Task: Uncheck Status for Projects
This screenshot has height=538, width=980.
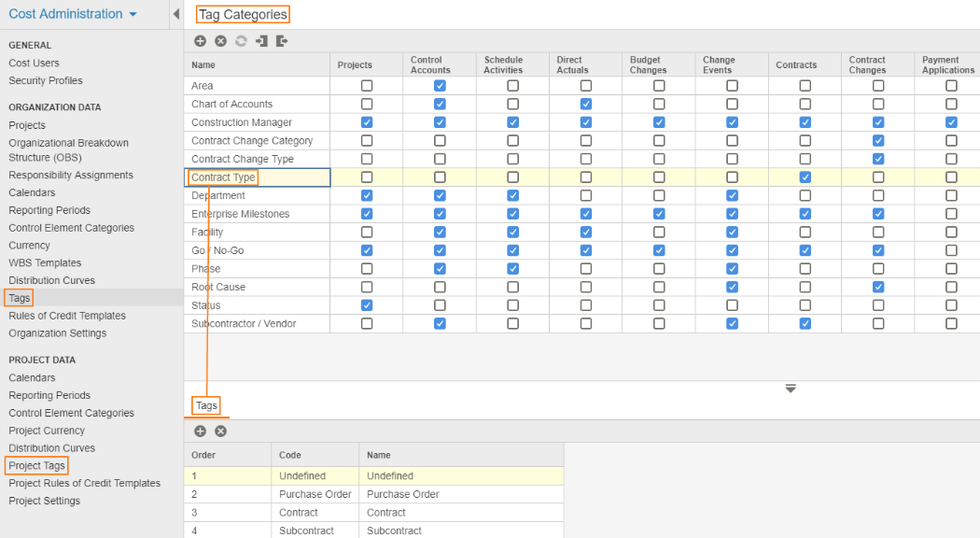Action: click(367, 305)
